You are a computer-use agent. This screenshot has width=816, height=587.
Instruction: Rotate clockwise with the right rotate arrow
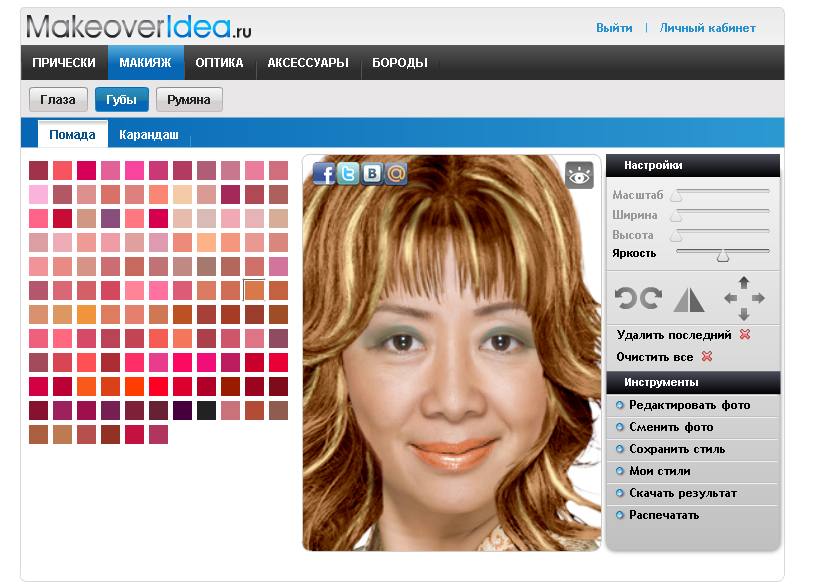click(651, 298)
